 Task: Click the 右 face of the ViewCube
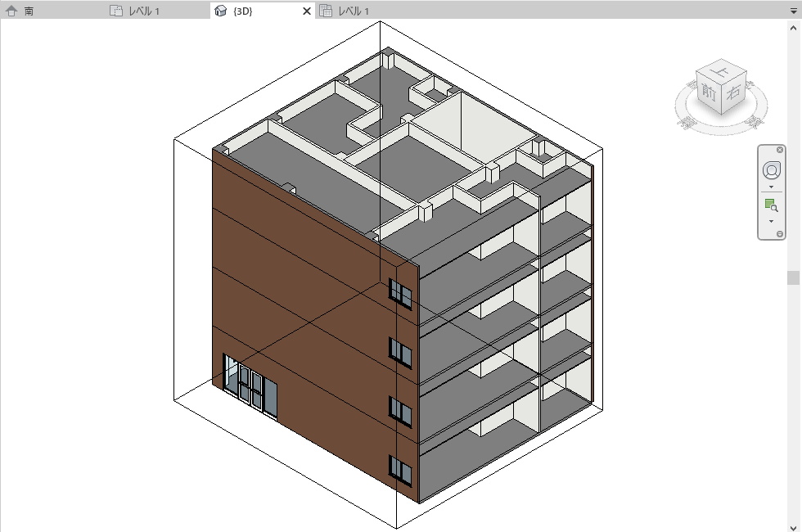(734, 92)
